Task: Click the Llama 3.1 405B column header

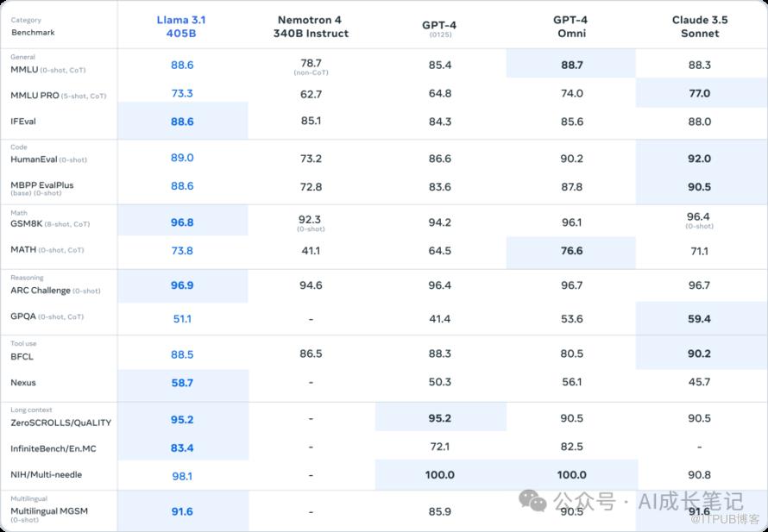Action: 182,27
